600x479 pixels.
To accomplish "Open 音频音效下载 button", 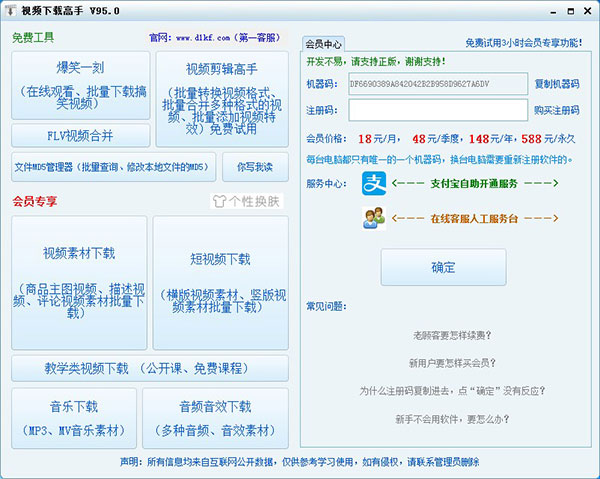I will [215, 418].
